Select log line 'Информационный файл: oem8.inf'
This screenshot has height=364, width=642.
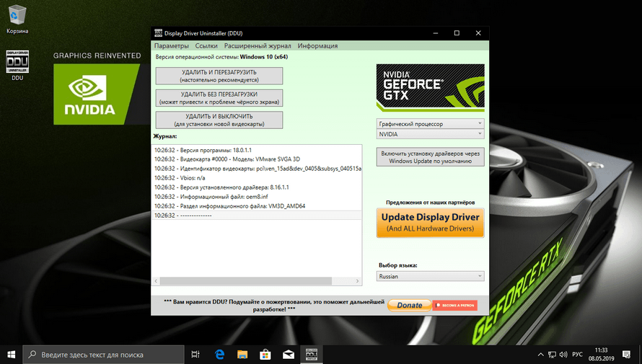[x=257, y=197]
